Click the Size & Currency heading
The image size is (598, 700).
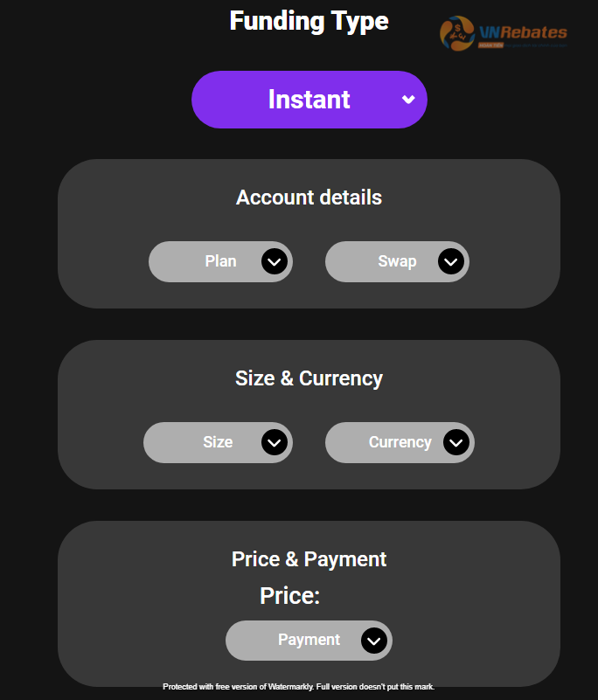(309, 378)
